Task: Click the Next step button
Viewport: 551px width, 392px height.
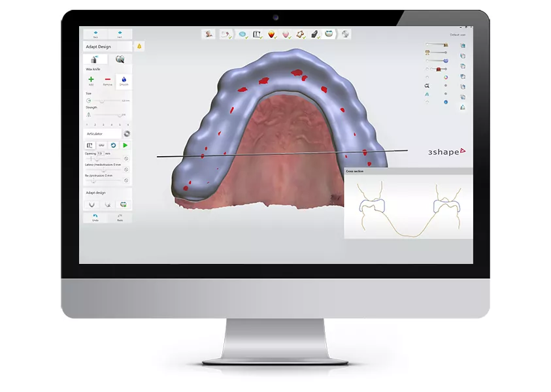Action: [120, 33]
